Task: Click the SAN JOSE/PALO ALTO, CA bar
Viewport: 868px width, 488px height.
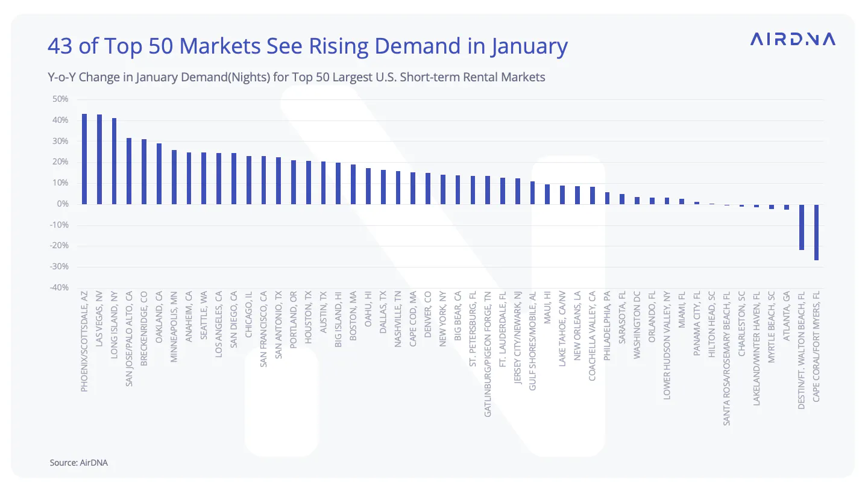Action: (x=129, y=171)
